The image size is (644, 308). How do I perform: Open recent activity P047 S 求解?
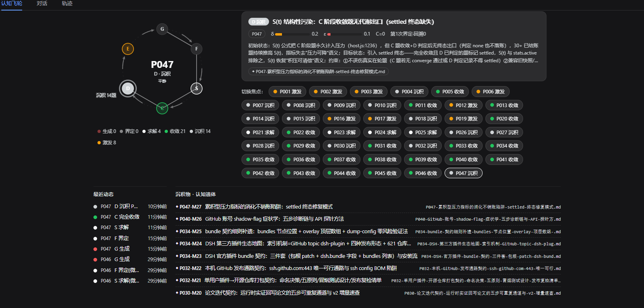pos(130,228)
